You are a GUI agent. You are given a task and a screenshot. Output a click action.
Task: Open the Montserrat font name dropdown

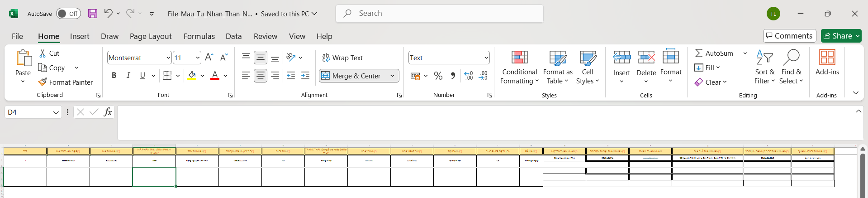[168, 58]
